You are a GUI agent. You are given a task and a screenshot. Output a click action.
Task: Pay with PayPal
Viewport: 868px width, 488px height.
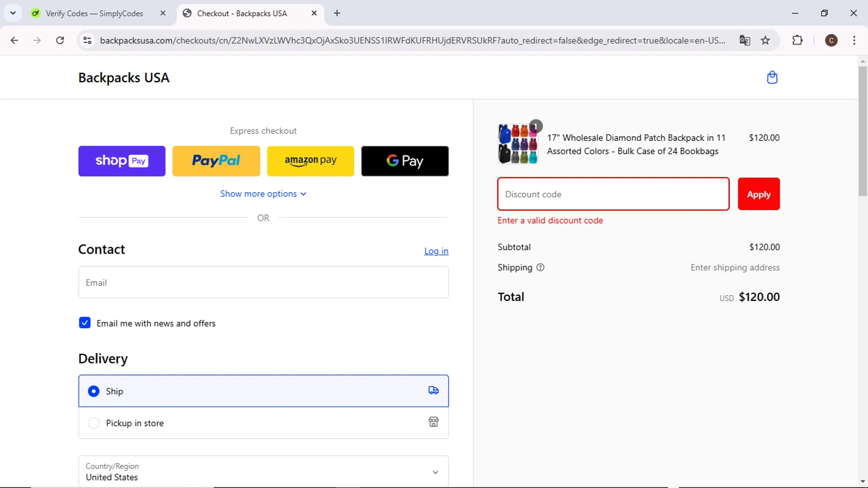[x=216, y=161]
